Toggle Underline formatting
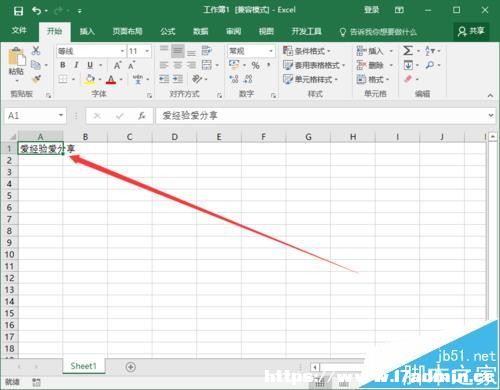The width and height of the screenshot is (500, 390). point(90,65)
